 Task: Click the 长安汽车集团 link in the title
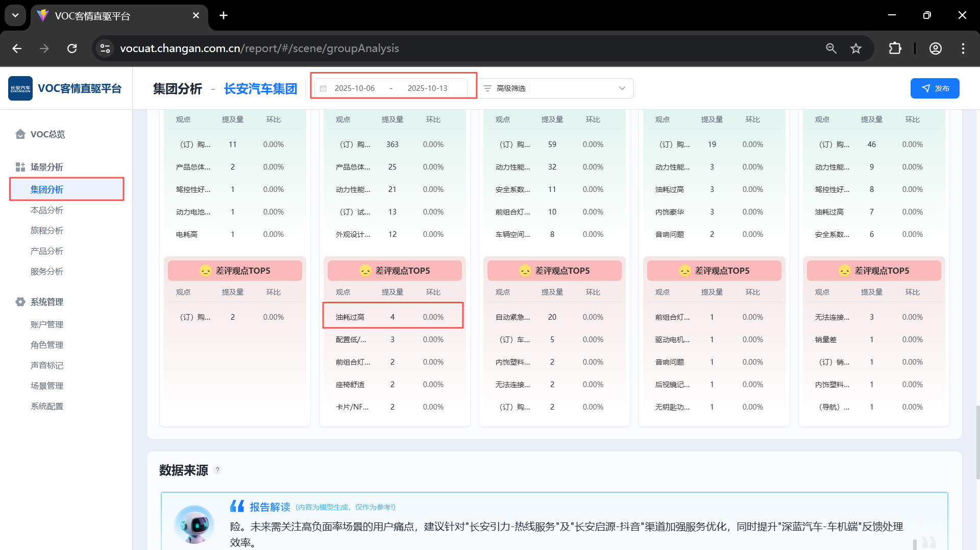point(260,89)
